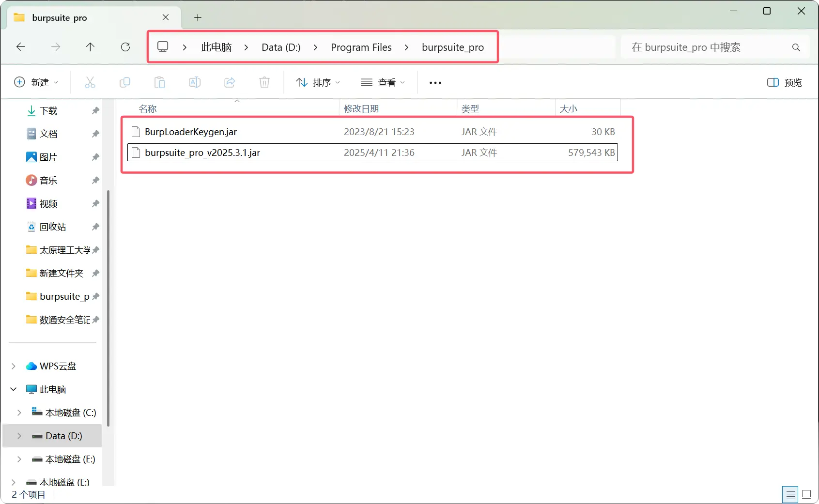Click the Paste icon in the toolbar

pos(159,82)
